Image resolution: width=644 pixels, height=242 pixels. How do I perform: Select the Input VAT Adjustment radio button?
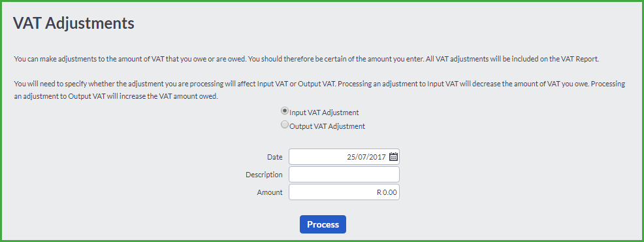tap(284, 111)
